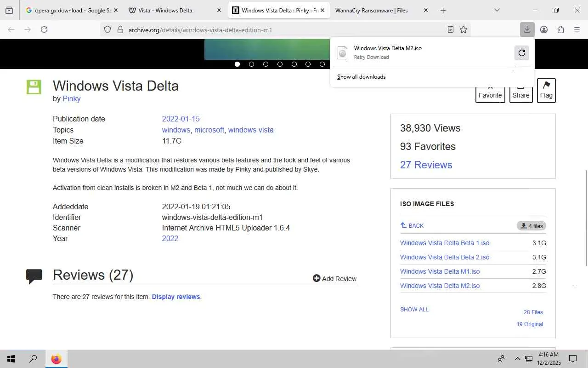Collapse ISO image files with BACK

tap(412, 225)
